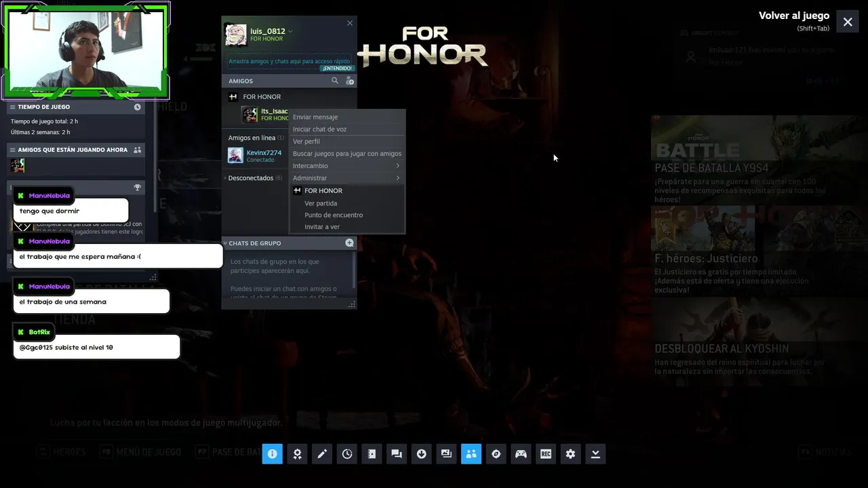Screen dimensions: 868x488
Task: Open the game info overlay icon
Action: [272, 454]
